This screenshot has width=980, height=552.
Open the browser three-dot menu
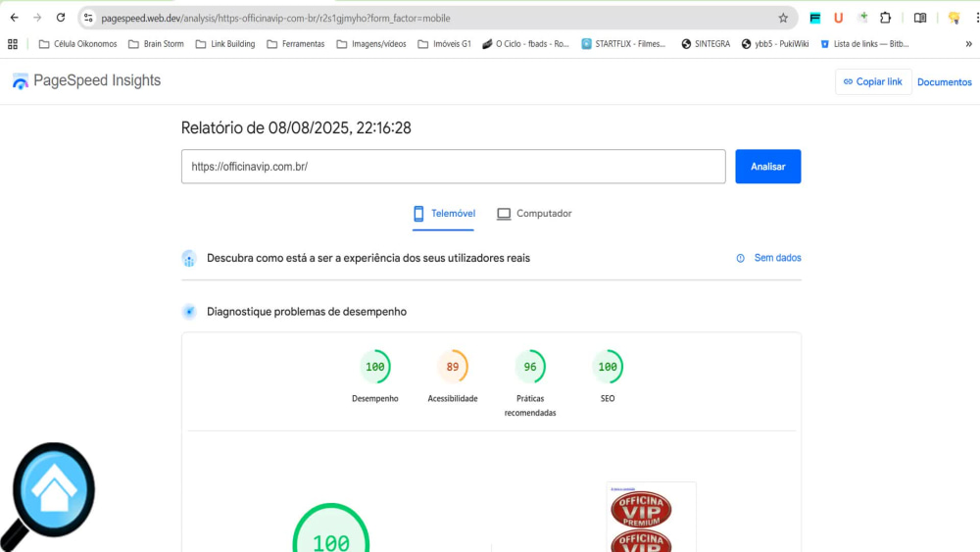pos(976,18)
